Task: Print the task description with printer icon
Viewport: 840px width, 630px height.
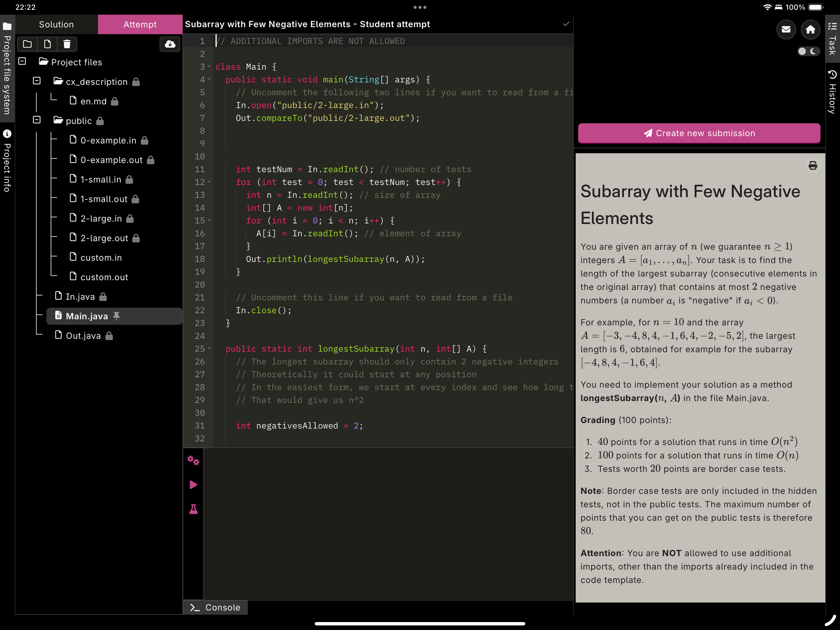Action: click(x=813, y=165)
